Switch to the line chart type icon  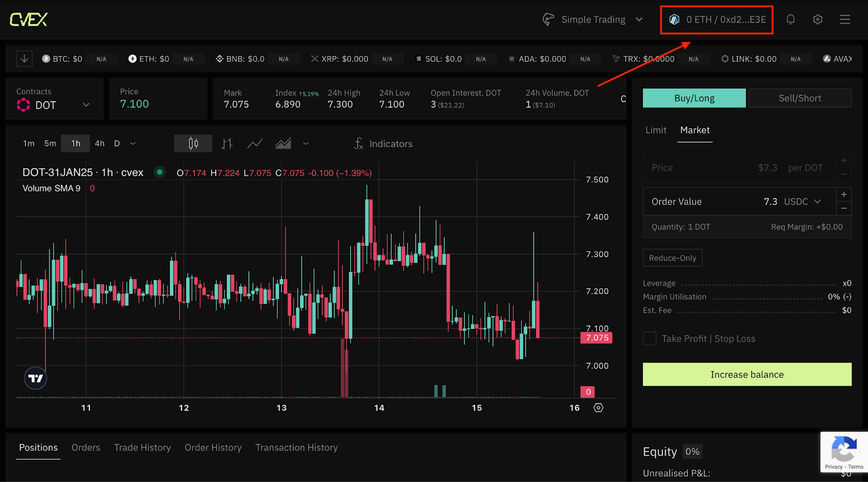pyautogui.click(x=254, y=143)
